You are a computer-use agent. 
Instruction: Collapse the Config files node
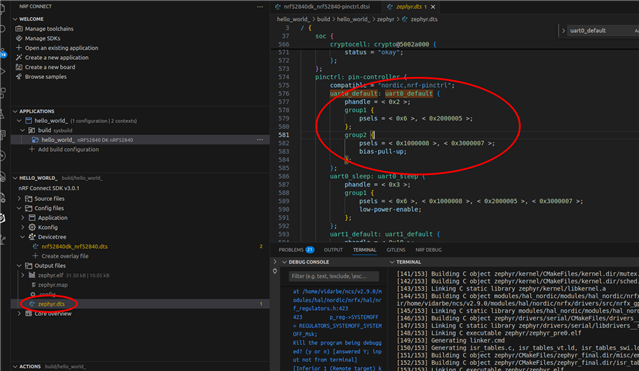[19, 208]
